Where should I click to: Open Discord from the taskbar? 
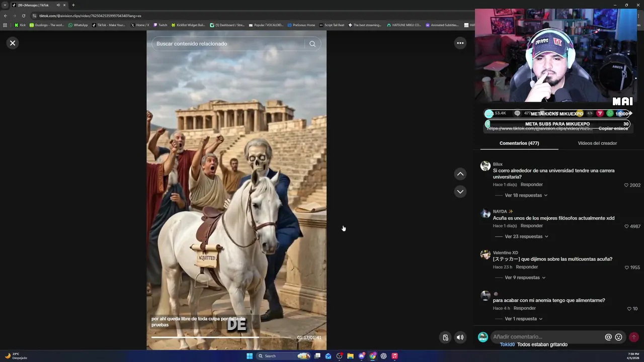click(x=361, y=356)
